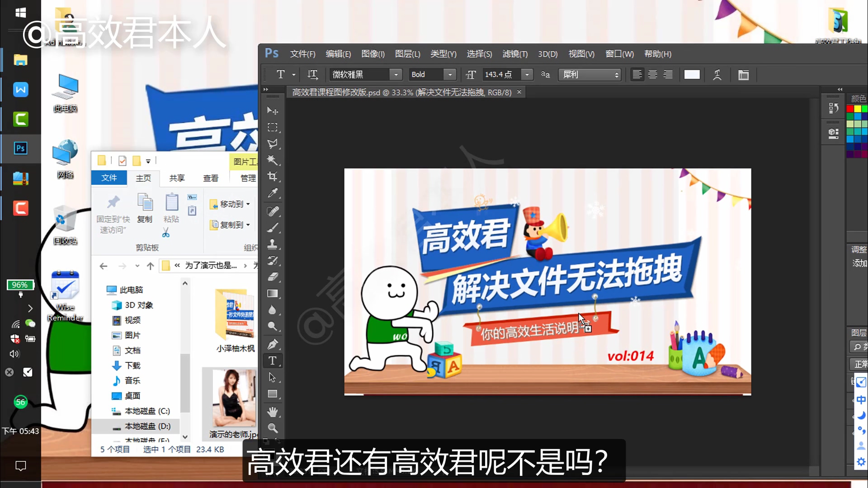Select the Gradient tool
The width and height of the screenshot is (868, 488).
(x=273, y=294)
